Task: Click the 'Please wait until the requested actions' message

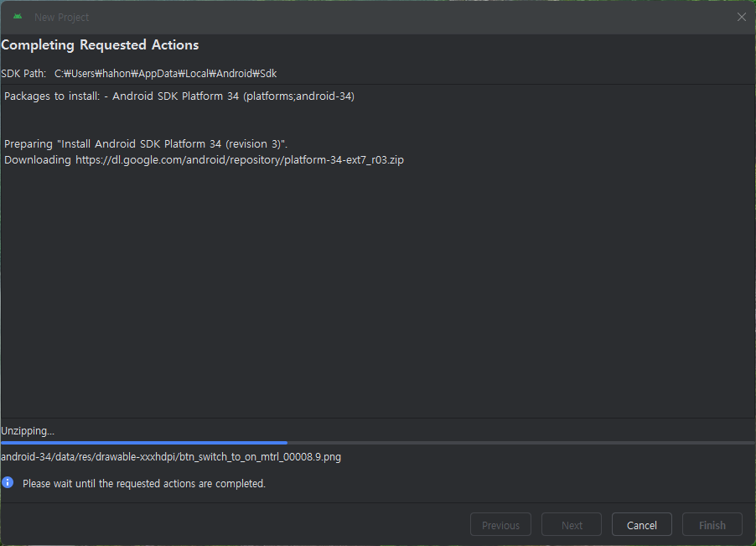Action: coord(144,483)
